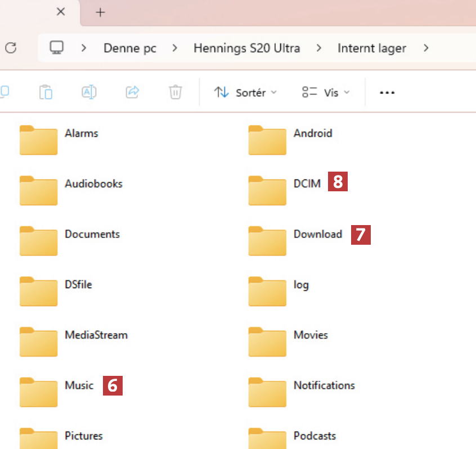Click the Share icon in toolbar
The width and height of the screenshot is (476, 449).
[132, 92]
